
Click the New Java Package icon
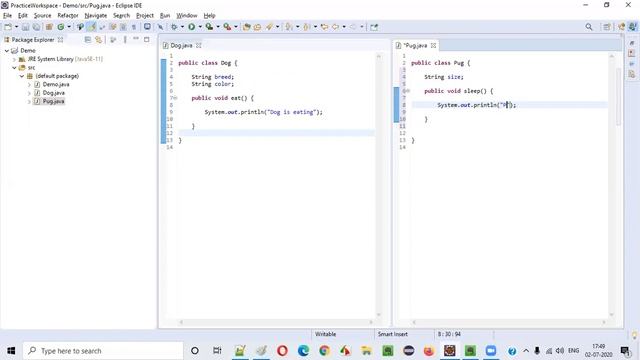click(49, 27)
